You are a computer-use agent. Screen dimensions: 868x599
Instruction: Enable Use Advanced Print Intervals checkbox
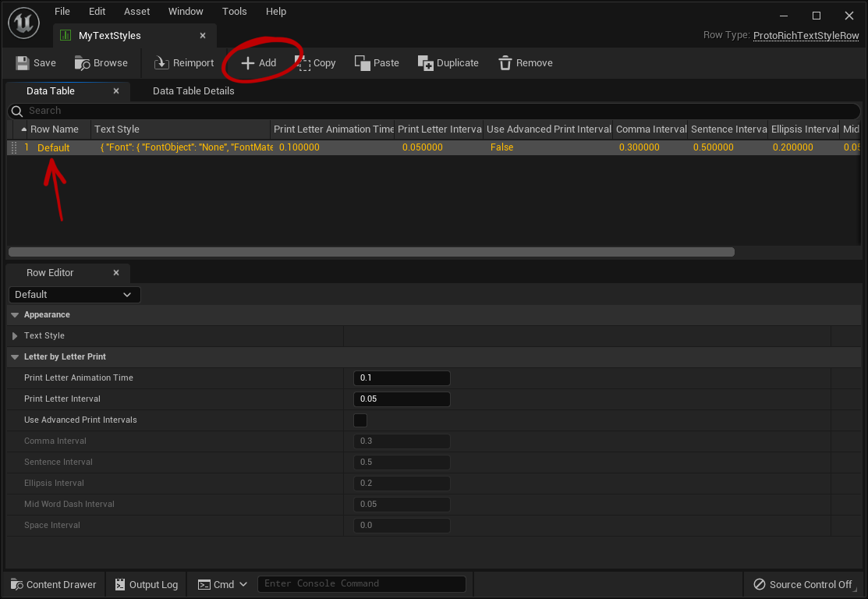(360, 420)
